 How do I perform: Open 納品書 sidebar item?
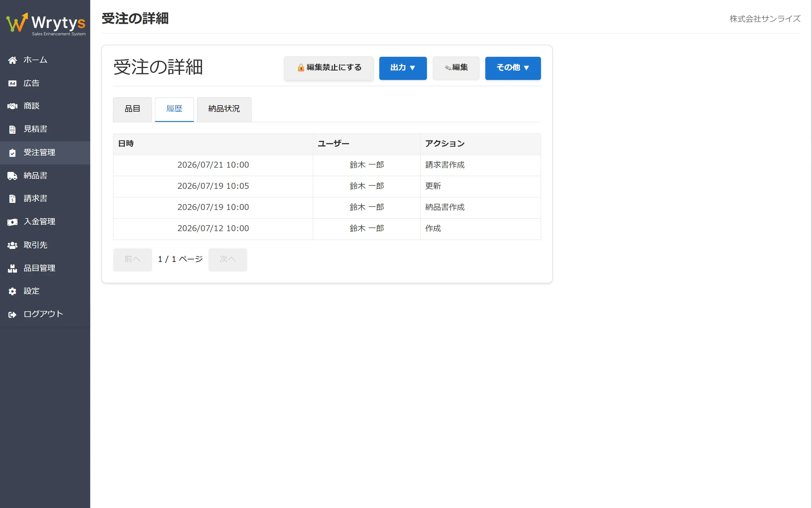tap(45, 175)
